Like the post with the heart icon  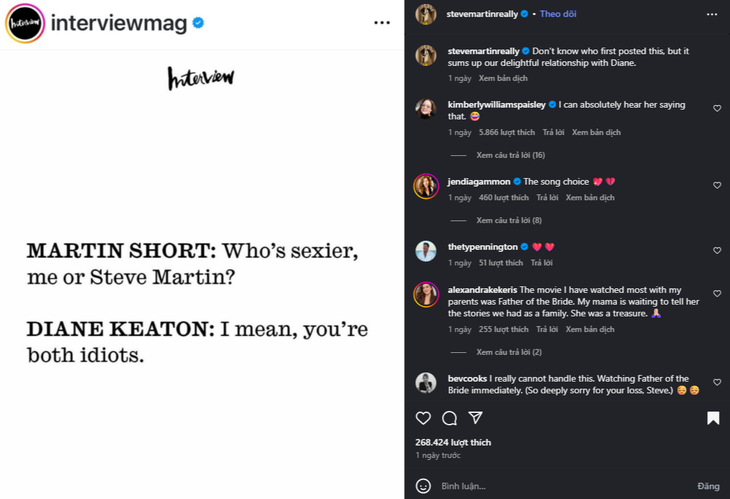pyautogui.click(x=423, y=418)
